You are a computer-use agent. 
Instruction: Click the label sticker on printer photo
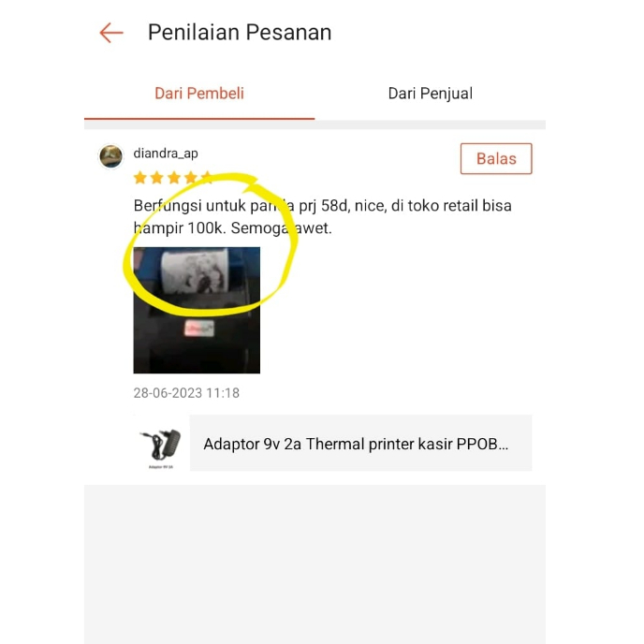(199, 329)
